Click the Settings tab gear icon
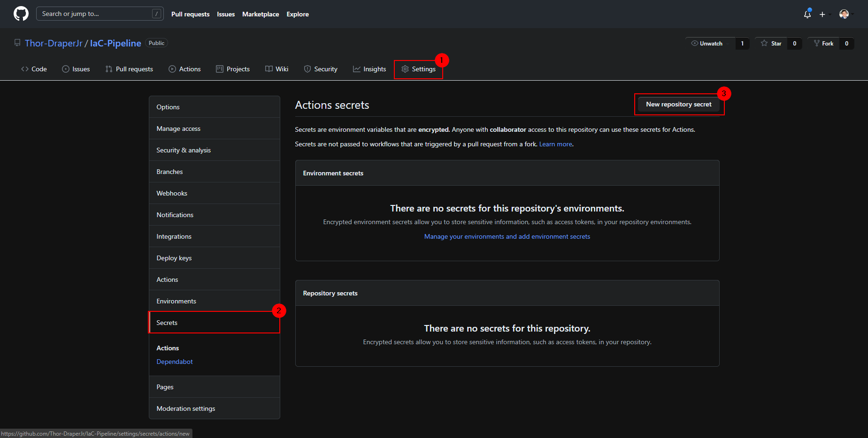Viewport: 868px width, 438px height. (x=405, y=69)
